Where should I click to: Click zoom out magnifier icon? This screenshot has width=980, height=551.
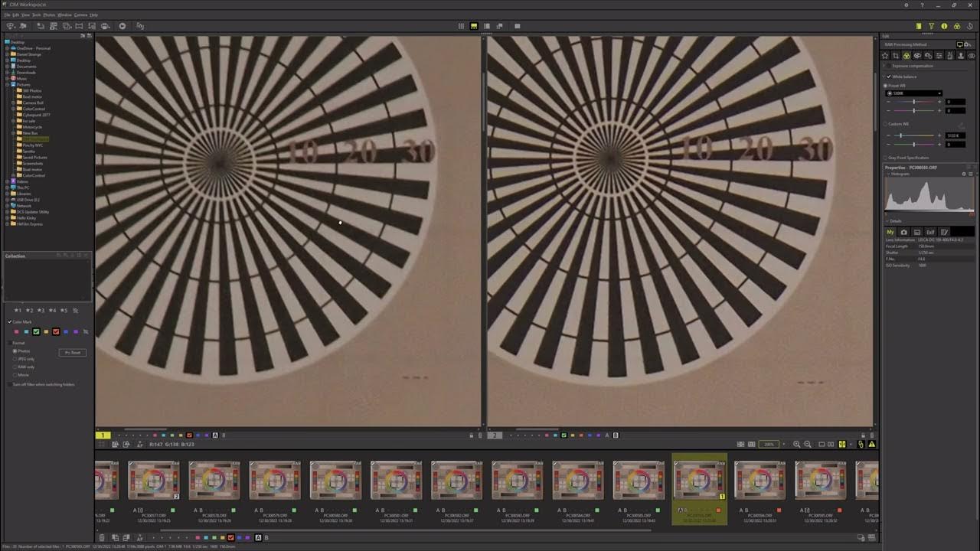808,444
